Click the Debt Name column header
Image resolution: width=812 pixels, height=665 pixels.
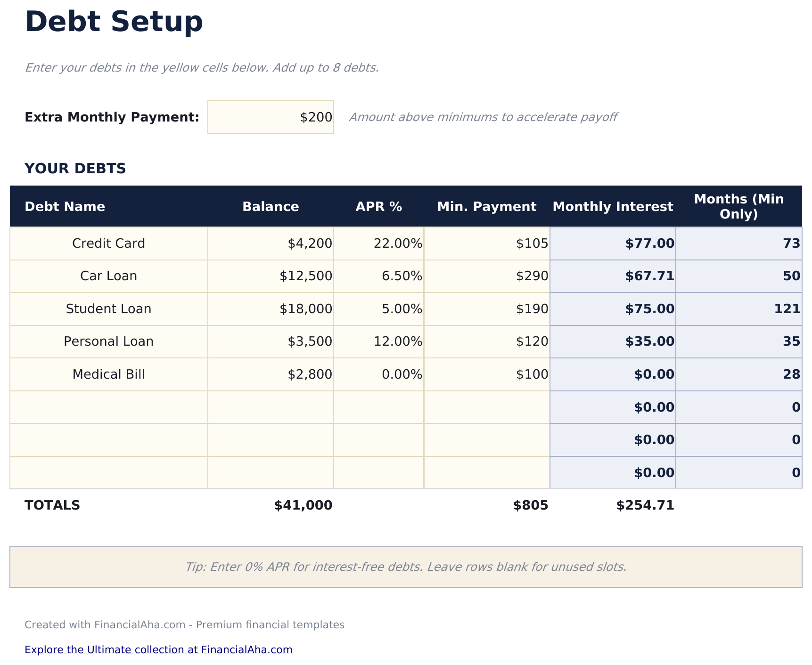click(x=65, y=206)
